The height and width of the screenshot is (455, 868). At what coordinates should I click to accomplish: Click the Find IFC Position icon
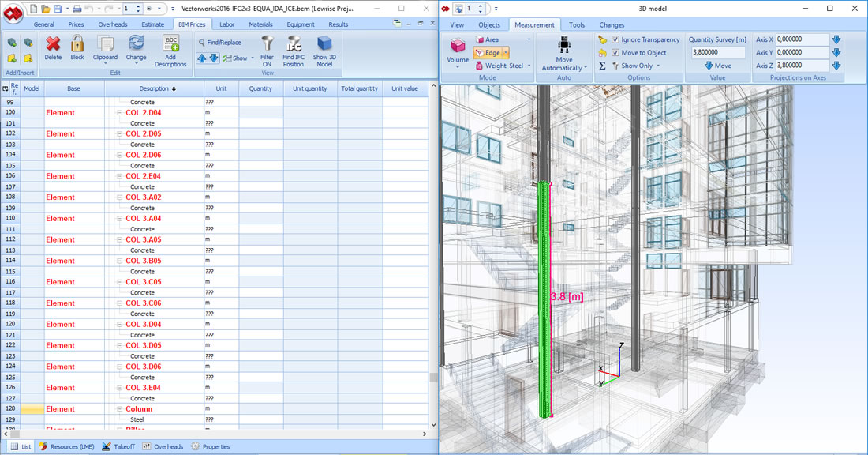click(x=294, y=43)
